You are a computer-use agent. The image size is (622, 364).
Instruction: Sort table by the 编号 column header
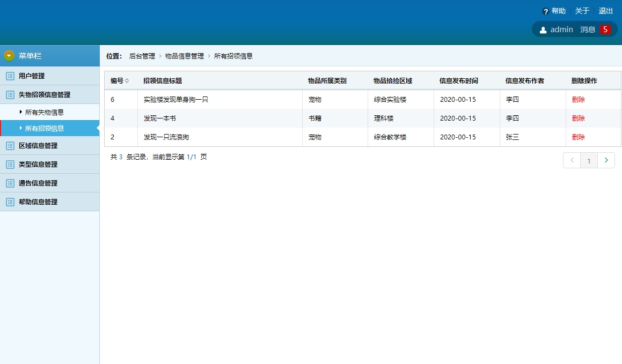pyautogui.click(x=120, y=80)
